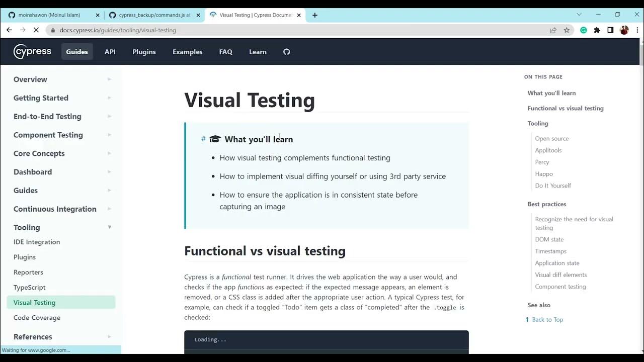644x362 pixels.
Task: Open a new browser tab with plus
Action: pyautogui.click(x=315, y=15)
